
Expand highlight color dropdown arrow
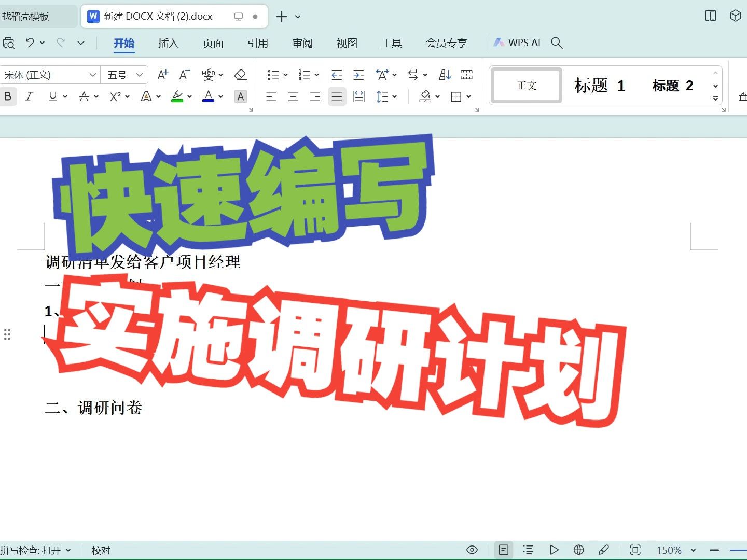pos(190,97)
